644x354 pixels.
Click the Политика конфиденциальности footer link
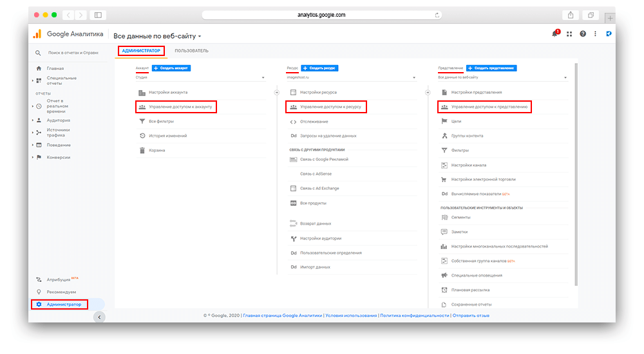[x=414, y=315]
